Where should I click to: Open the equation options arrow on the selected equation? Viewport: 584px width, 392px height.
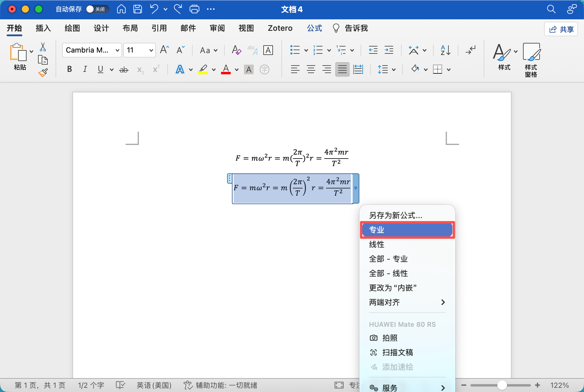pos(356,188)
